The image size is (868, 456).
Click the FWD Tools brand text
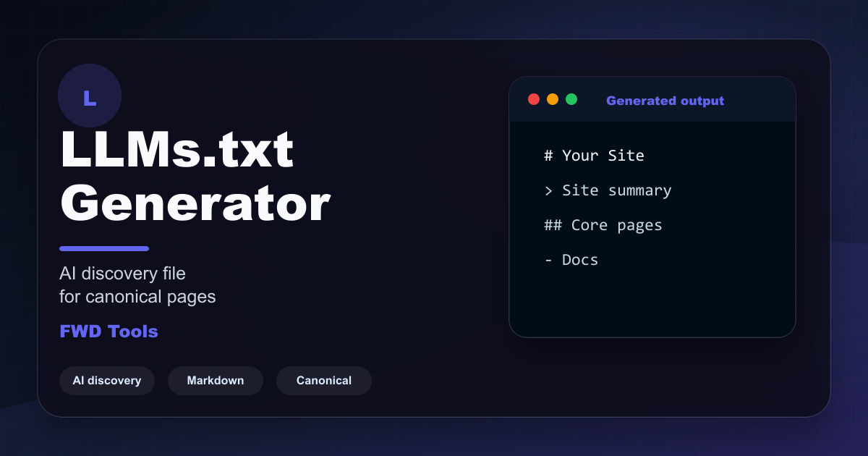[109, 332]
